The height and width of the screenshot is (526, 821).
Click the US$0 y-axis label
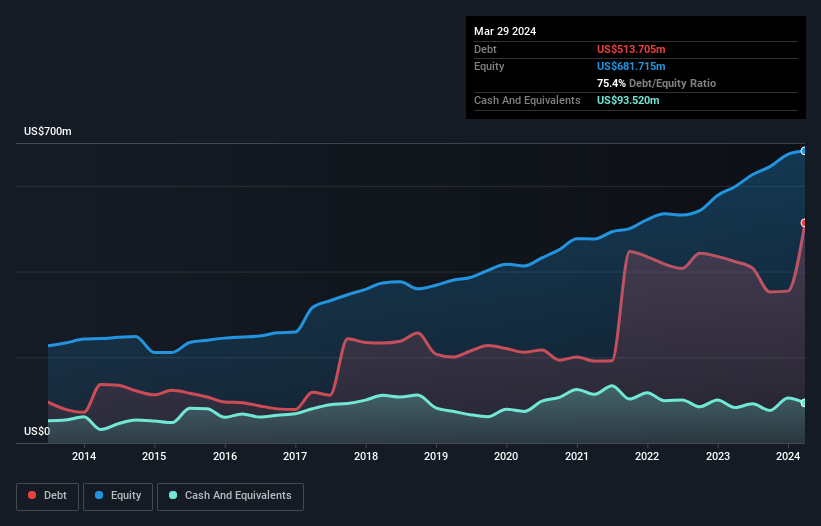tap(37, 431)
